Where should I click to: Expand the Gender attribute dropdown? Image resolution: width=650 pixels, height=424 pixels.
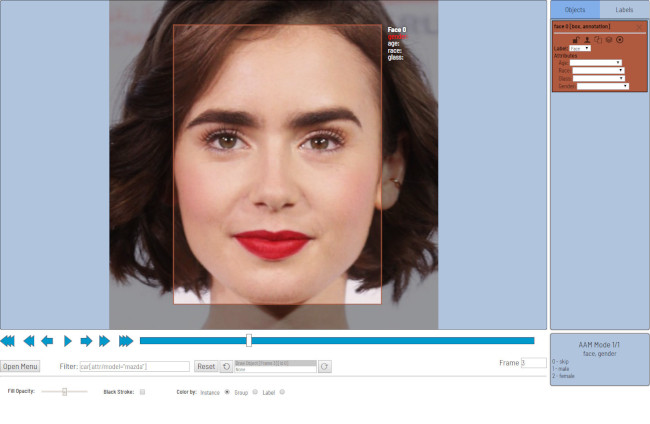(603, 86)
